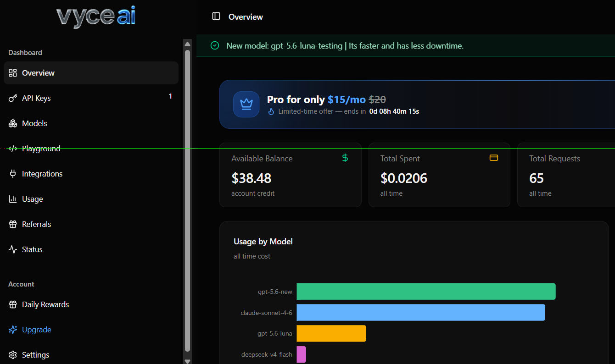
Task: Click the API Keys key icon
Action: (13, 98)
